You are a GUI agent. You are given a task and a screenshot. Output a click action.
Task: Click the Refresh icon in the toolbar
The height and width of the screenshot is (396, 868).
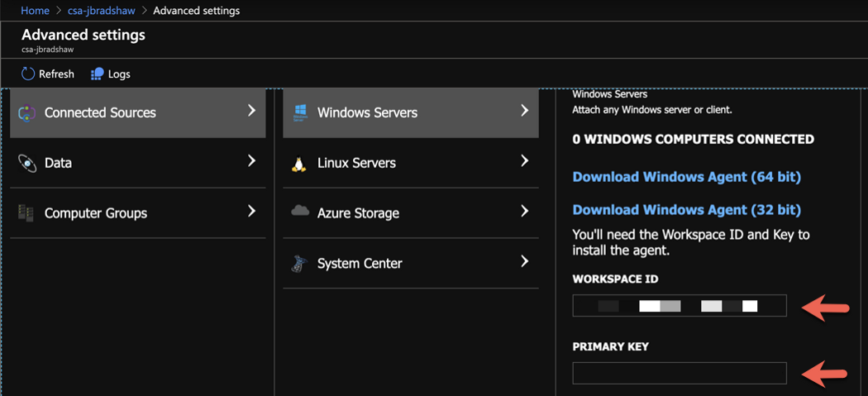pos(28,74)
